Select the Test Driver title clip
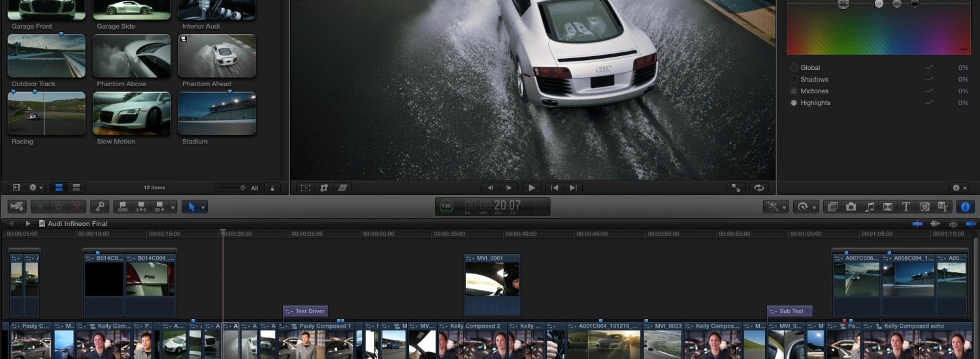The image size is (980, 359). click(305, 311)
